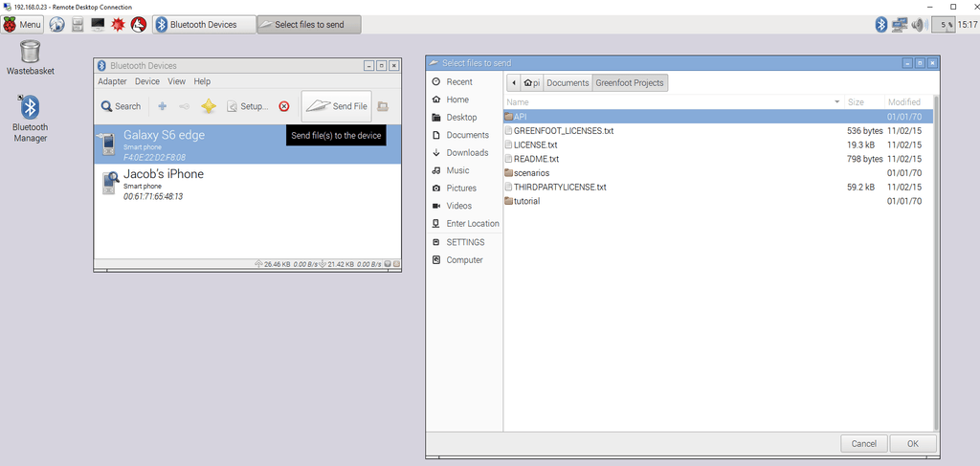Viewport: 980px width, 466px height.
Task: Click the Bluetooth icon in system tray
Action: pos(881,24)
